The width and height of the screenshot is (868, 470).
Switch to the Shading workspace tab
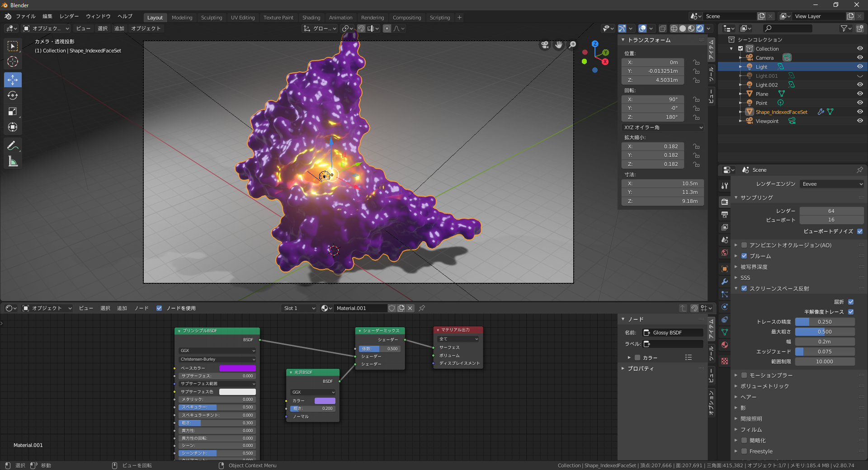(311, 18)
